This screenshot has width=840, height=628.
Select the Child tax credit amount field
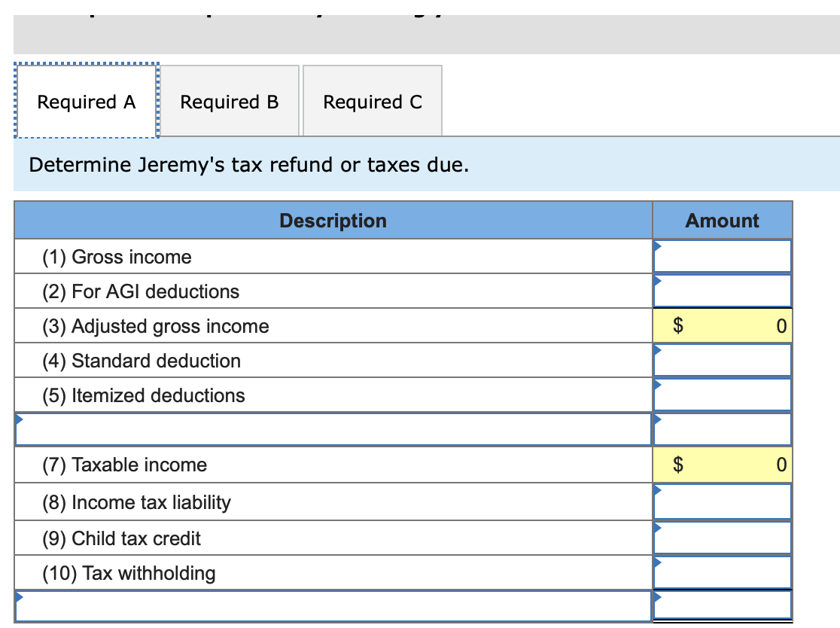click(x=722, y=538)
